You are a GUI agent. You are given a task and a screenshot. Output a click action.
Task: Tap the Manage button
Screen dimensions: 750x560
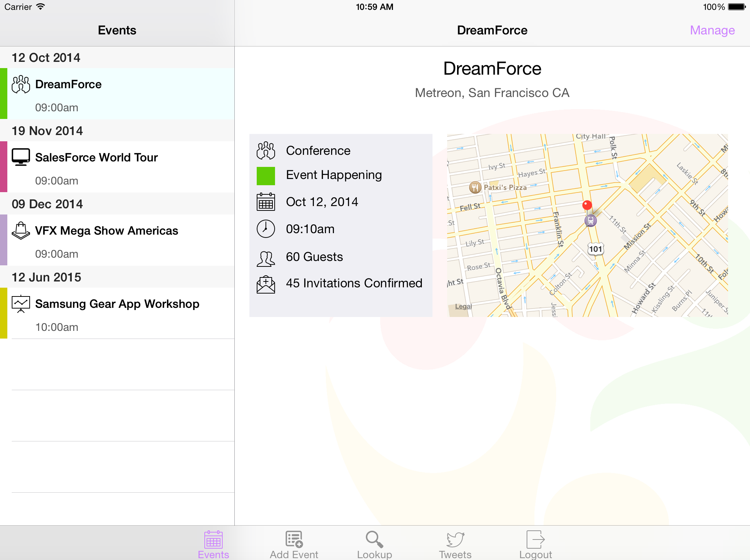point(712,30)
